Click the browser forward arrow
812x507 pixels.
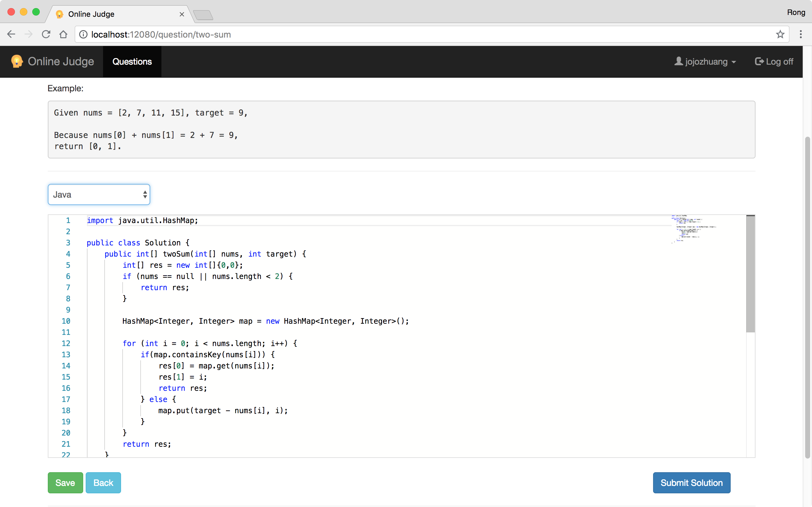[x=29, y=34]
